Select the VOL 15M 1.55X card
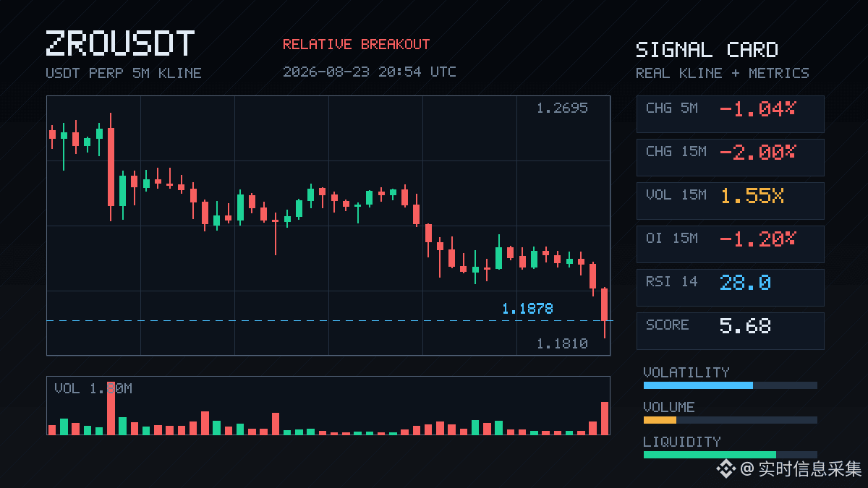868x488 pixels. 730,200
